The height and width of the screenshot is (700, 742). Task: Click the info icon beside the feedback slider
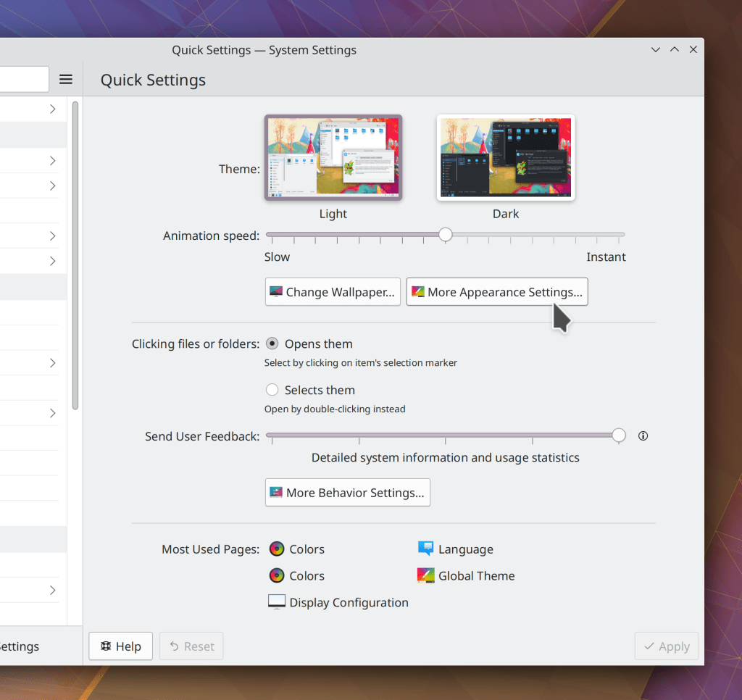[x=643, y=436]
